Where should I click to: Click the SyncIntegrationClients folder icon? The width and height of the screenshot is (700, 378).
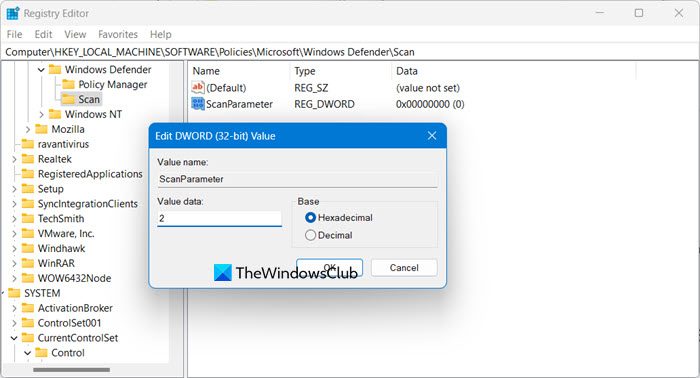pos(28,204)
